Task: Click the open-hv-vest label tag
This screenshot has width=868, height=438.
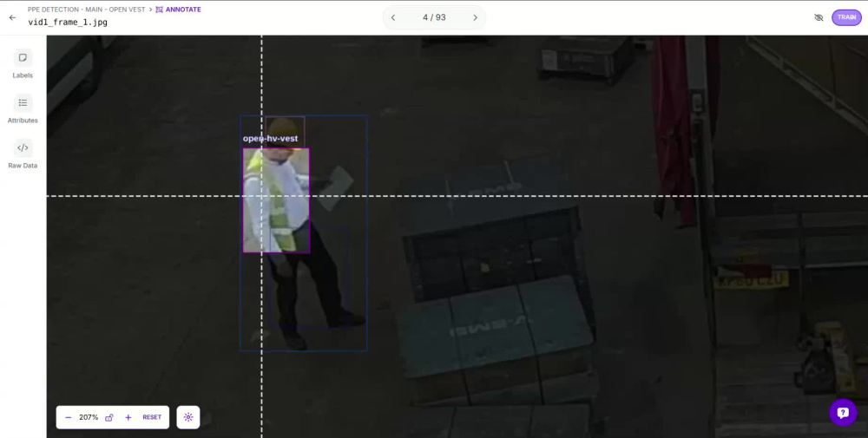Action: click(270, 139)
